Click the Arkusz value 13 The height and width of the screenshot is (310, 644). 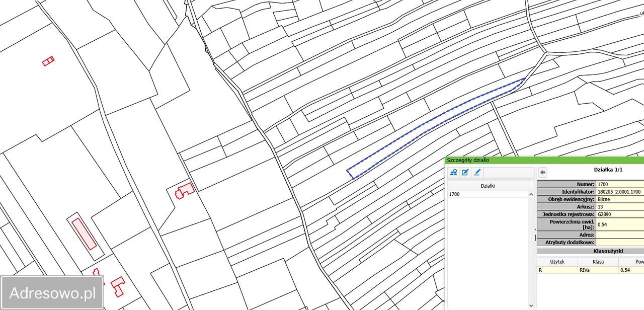620,207
